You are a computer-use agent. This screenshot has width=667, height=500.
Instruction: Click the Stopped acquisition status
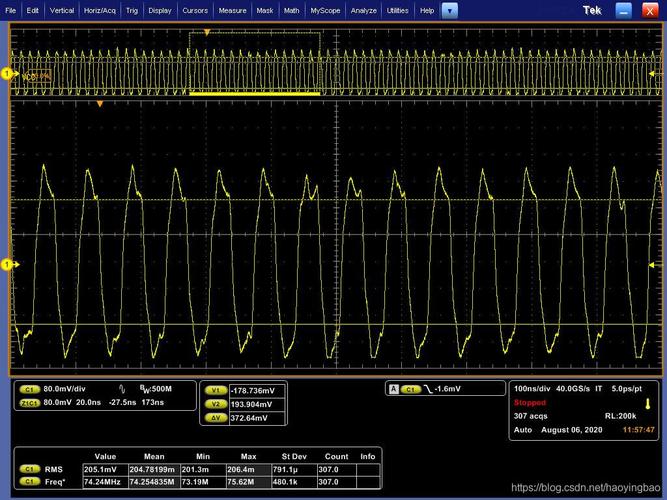(530, 403)
